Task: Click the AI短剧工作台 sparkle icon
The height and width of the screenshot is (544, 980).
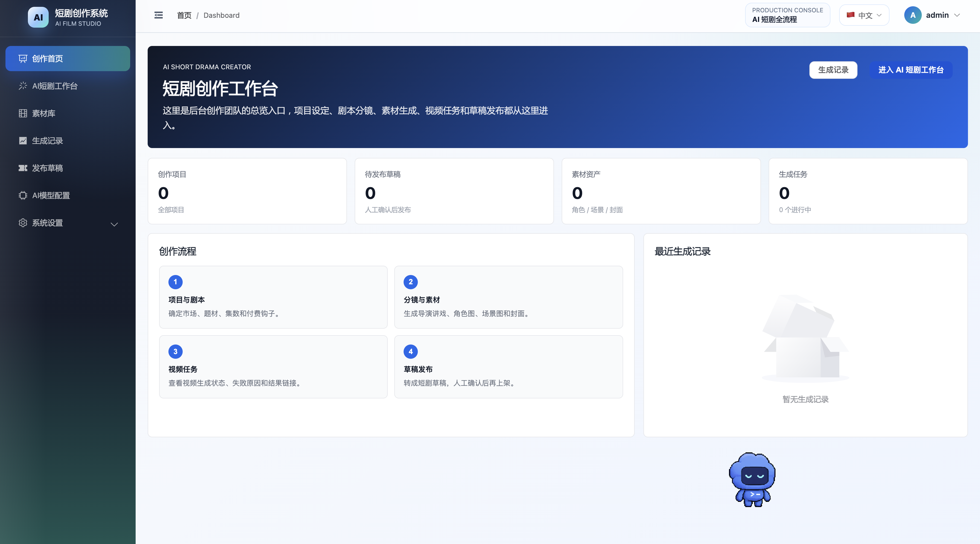Action: point(23,86)
